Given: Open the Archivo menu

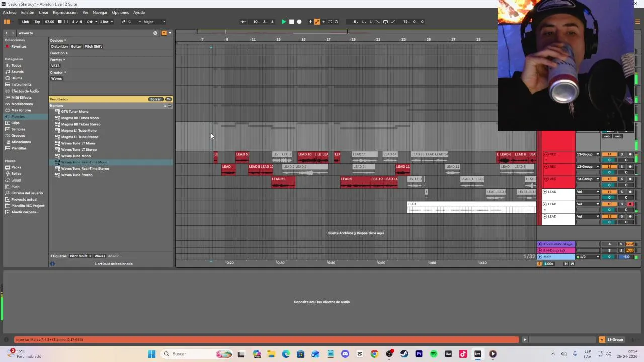Looking at the screenshot, I should (x=10, y=12).
